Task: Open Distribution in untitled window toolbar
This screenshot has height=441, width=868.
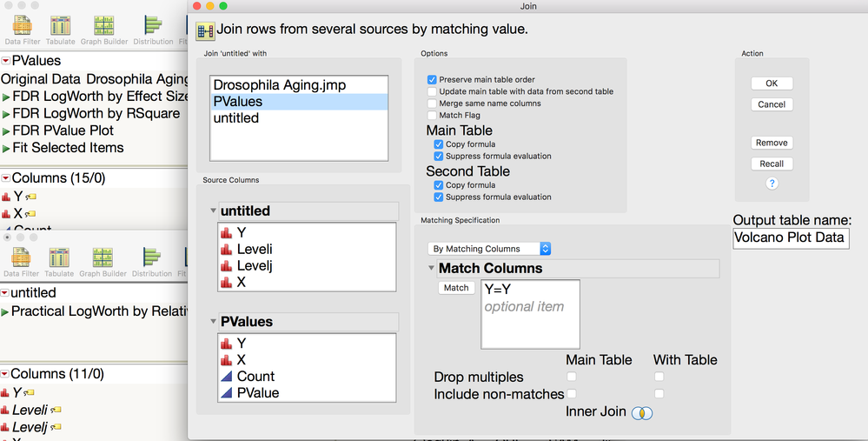Action: (x=152, y=263)
